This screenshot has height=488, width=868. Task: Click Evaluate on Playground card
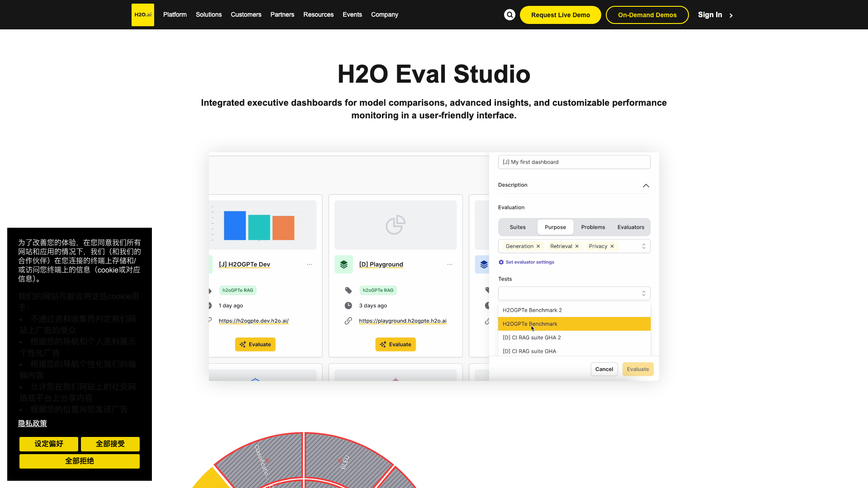[396, 344]
